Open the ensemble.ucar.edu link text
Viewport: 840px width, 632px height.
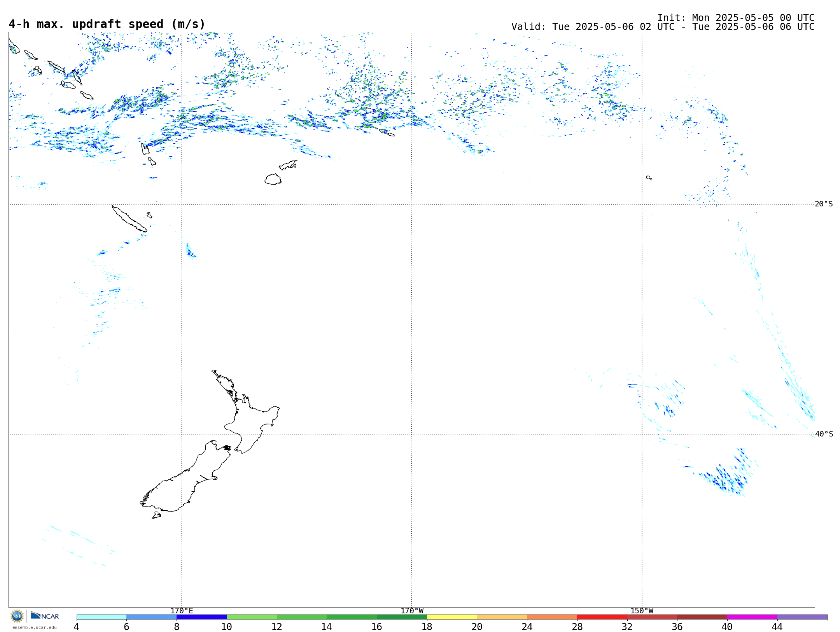tap(35, 627)
